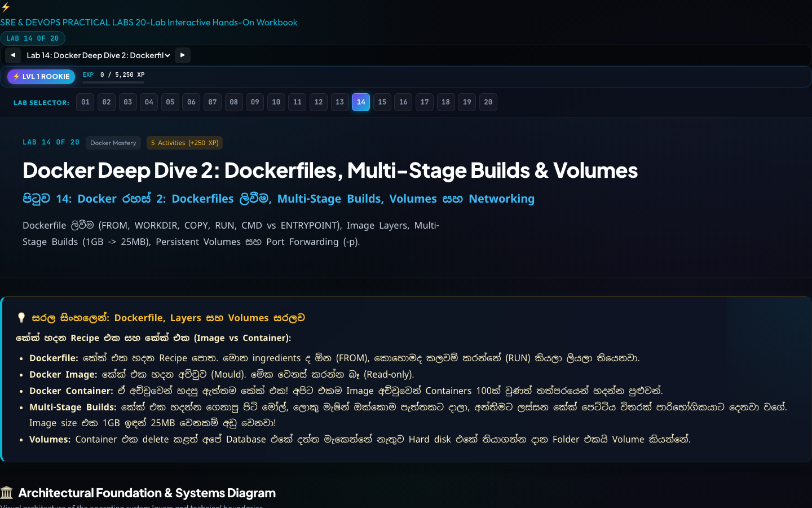The height and width of the screenshot is (508, 812).
Task: Select lab 15 in lab selector
Action: 382,102
